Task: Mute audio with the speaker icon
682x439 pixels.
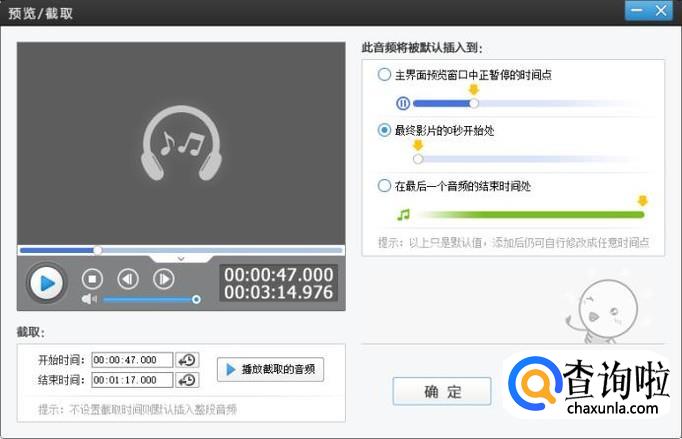Action: 89,299
